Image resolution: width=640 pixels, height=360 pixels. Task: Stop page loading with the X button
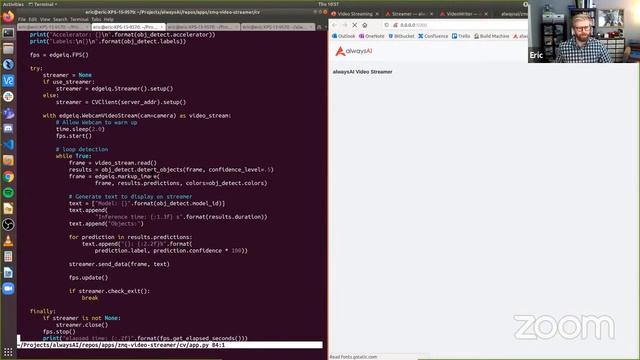(x=355, y=25)
